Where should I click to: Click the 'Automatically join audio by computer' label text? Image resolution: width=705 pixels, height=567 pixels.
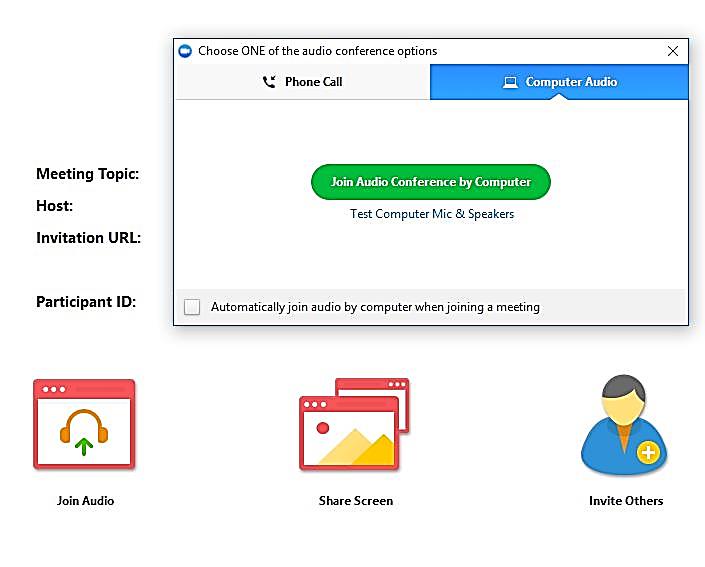pos(375,307)
